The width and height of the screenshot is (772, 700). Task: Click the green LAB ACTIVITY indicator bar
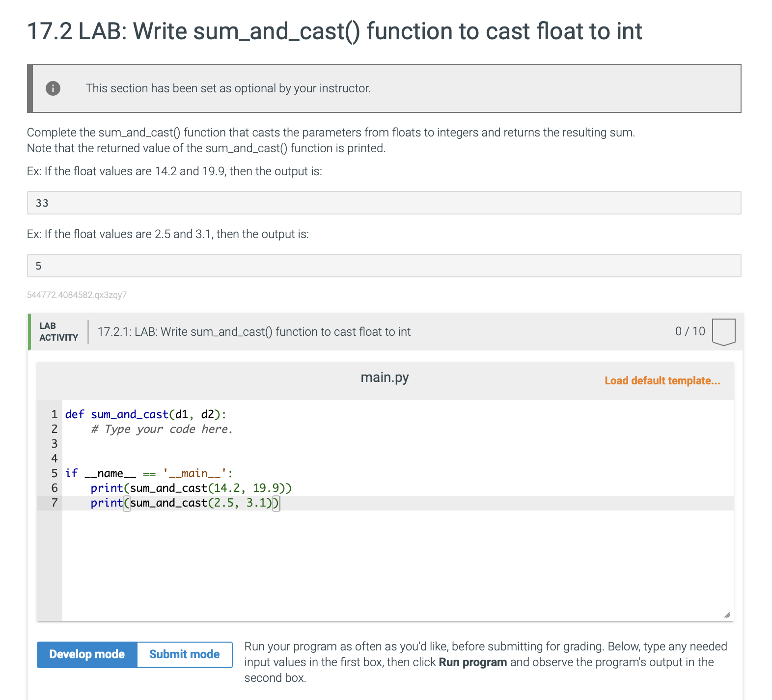tap(29, 332)
